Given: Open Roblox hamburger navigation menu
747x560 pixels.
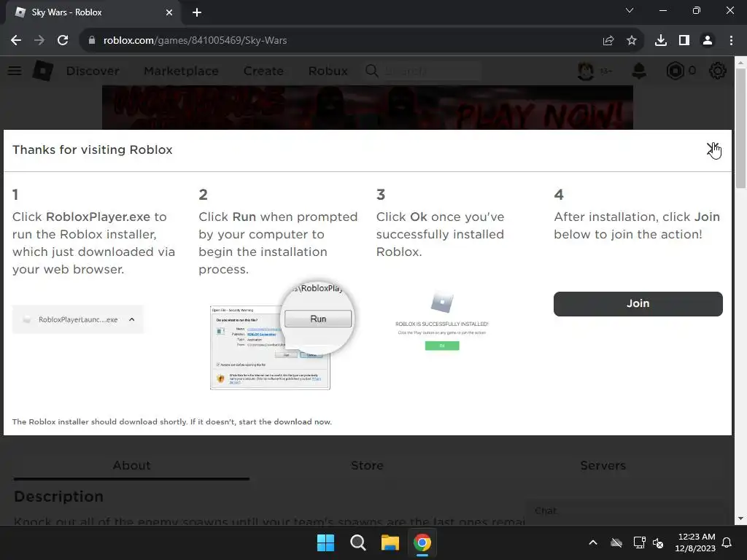Looking at the screenshot, I should (x=15, y=71).
